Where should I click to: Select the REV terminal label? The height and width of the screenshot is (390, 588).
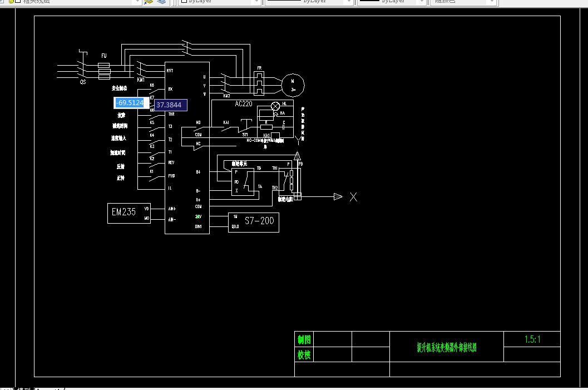point(171,162)
